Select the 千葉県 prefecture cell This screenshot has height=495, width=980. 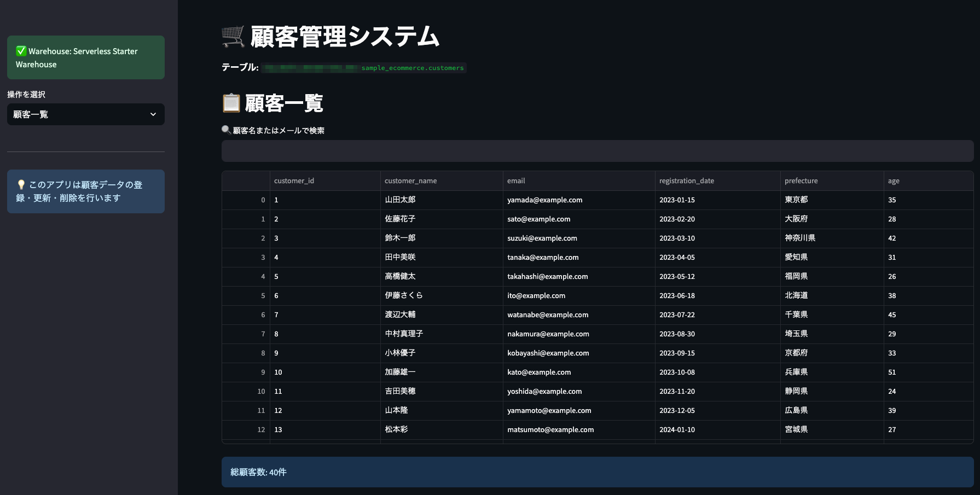click(832, 315)
